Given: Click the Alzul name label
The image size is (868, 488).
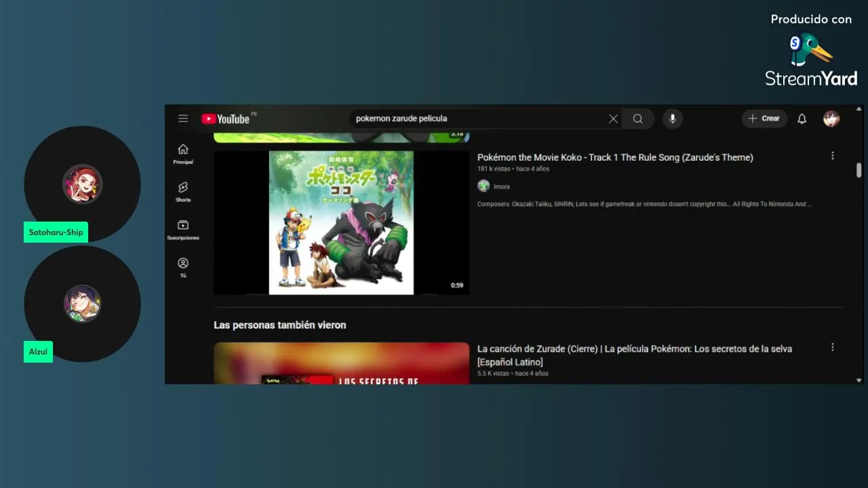Looking at the screenshot, I should [x=38, y=352].
